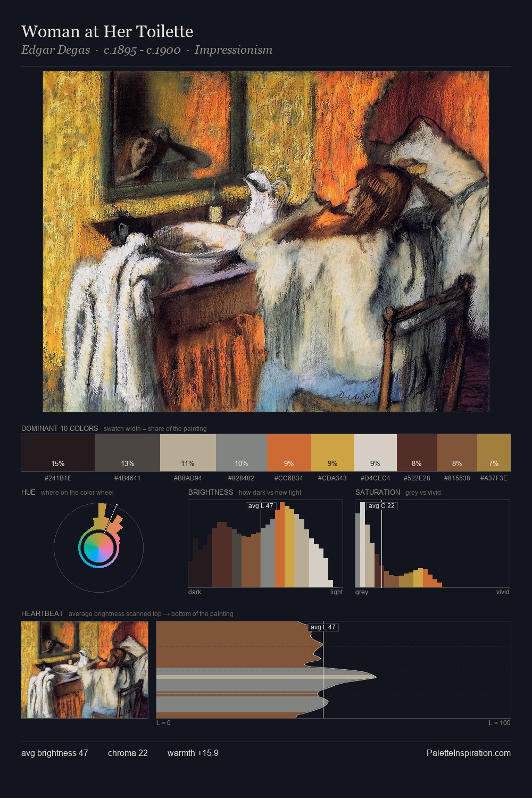This screenshot has height=798, width=532.
Task: Click the 'warmth +15.9' footer stat
Action: coord(193,753)
